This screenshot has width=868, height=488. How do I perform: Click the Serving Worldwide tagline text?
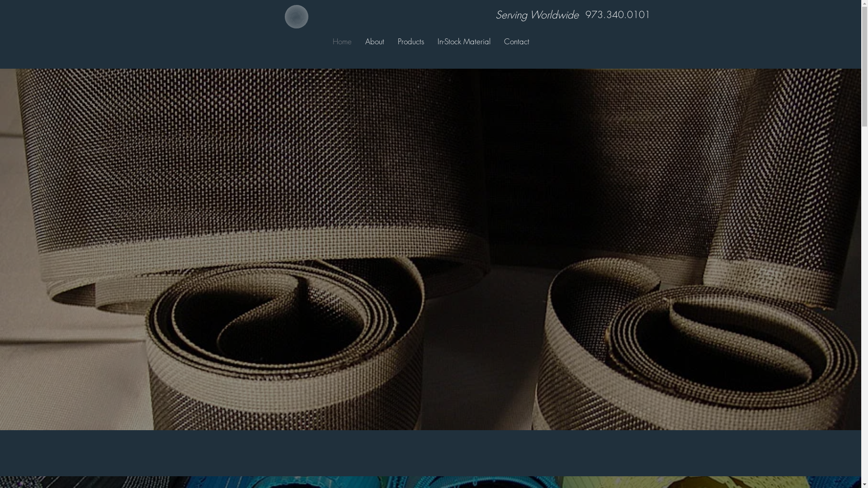tap(537, 15)
